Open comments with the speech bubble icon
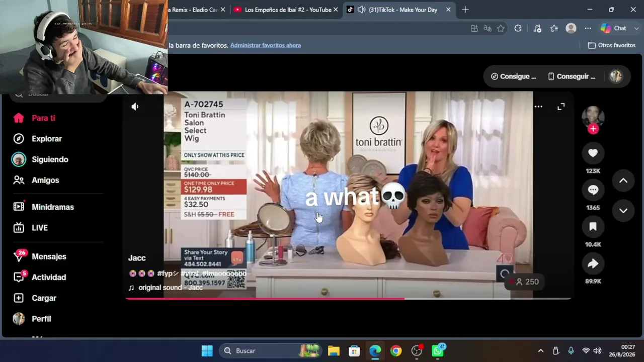The image size is (644, 362). click(593, 190)
